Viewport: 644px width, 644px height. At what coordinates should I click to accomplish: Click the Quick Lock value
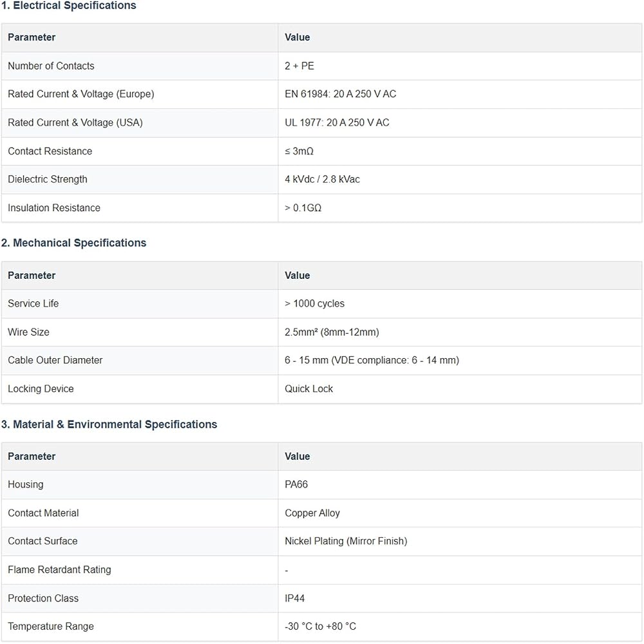(x=309, y=388)
